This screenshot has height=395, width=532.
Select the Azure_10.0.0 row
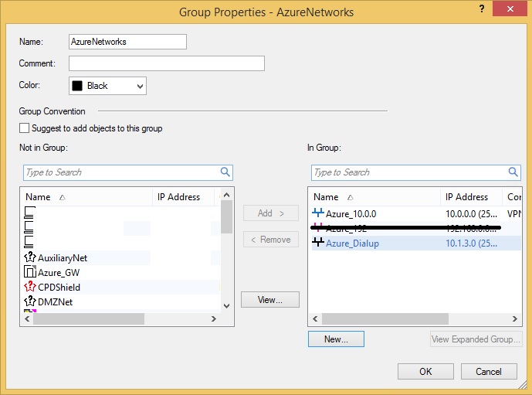point(416,213)
